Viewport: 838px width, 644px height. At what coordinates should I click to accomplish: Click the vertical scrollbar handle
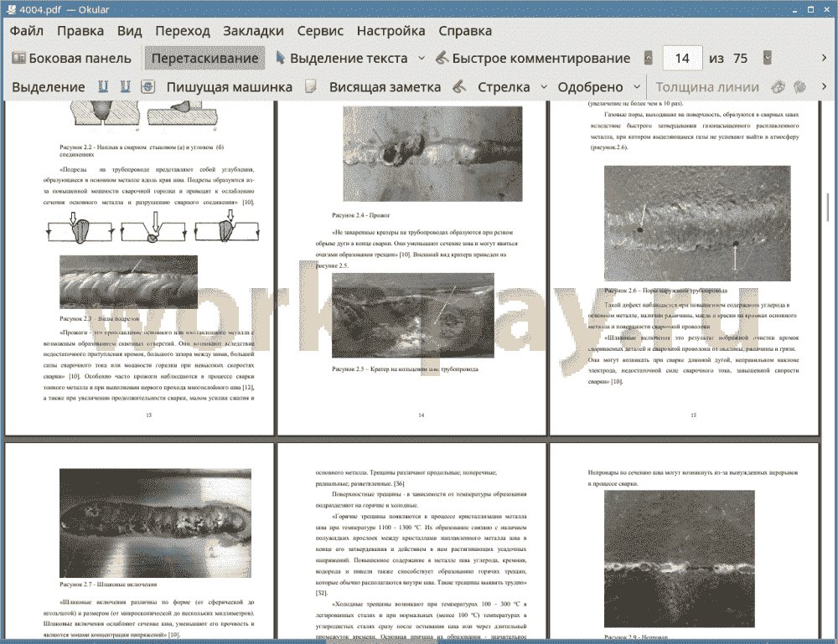[x=828, y=207]
